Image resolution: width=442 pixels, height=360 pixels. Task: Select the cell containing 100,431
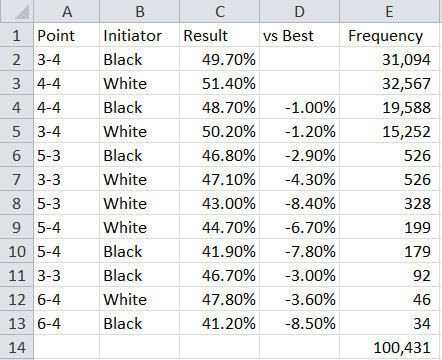pyautogui.click(x=389, y=347)
